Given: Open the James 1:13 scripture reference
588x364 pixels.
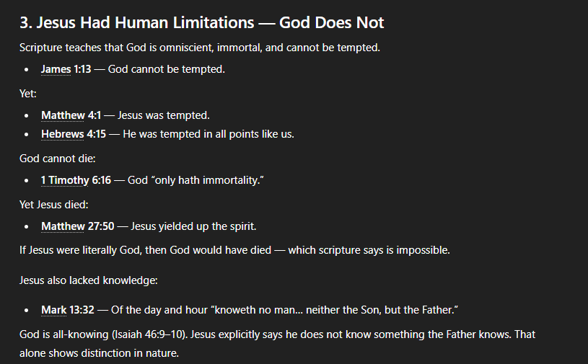Looking at the screenshot, I should click(x=66, y=70).
